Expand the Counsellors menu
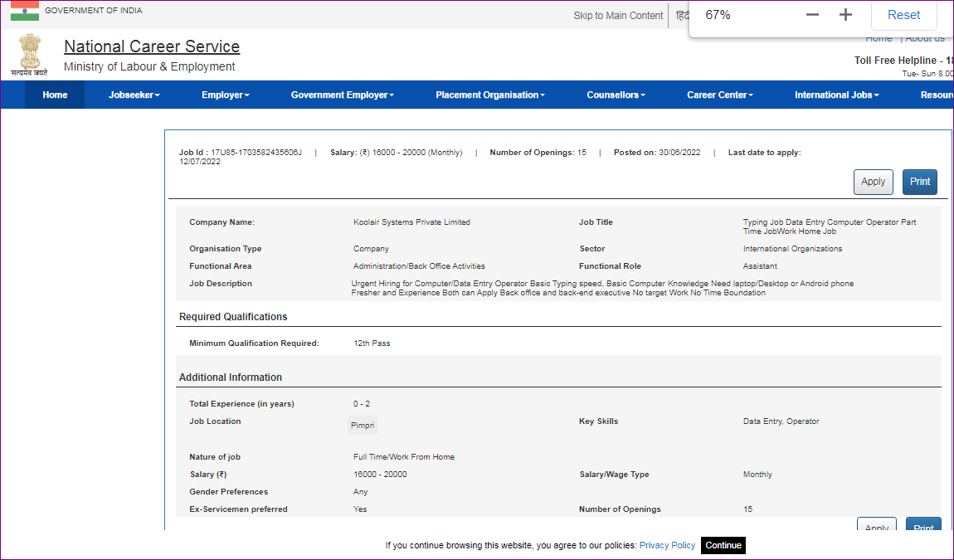Image resolution: width=954 pixels, height=560 pixels. [616, 95]
